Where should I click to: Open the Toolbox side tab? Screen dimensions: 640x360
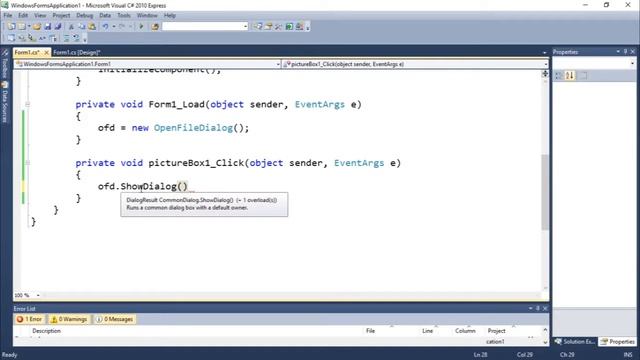(5, 64)
